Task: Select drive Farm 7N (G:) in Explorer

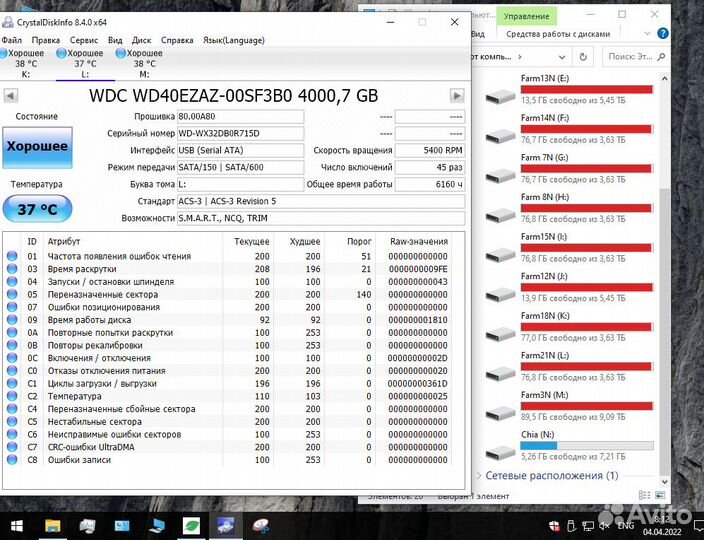Action: 569,169
